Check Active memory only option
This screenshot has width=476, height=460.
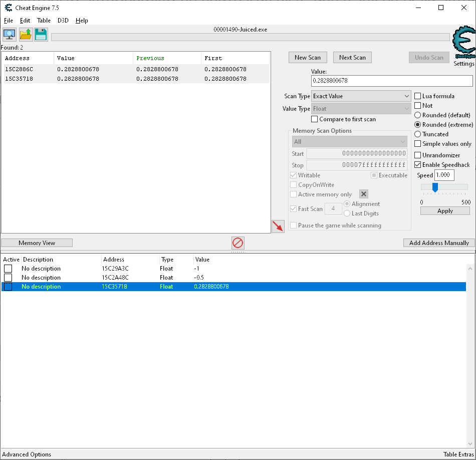[x=293, y=194]
